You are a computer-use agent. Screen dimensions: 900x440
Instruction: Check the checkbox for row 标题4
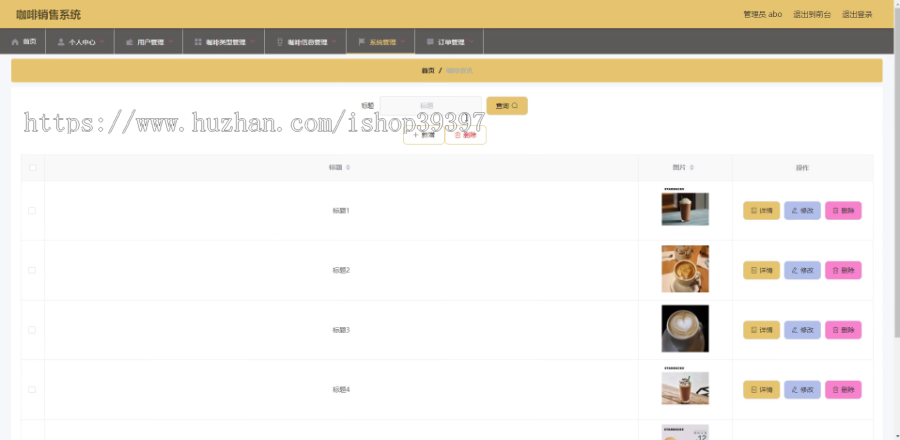(x=32, y=390)
